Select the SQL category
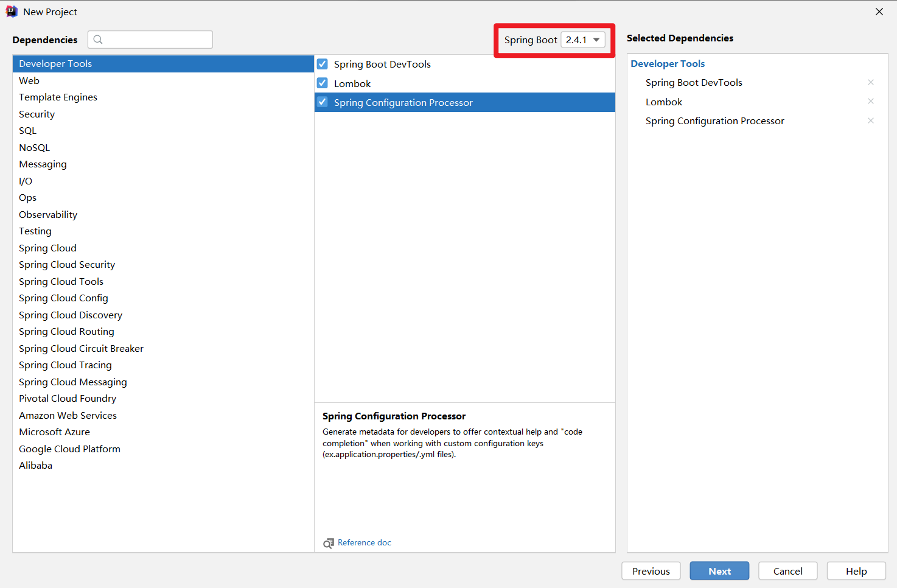897x588 pixels. coord(163,131)
